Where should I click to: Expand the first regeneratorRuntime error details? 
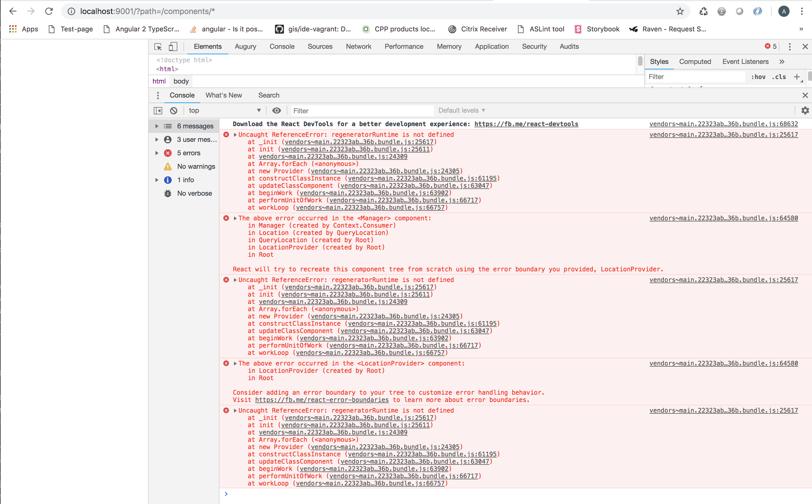235,135
